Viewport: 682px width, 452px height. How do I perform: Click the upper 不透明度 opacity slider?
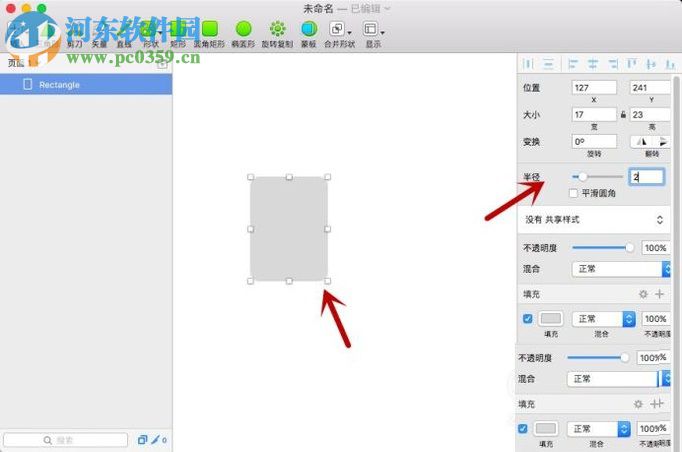(x=603, y=248)
